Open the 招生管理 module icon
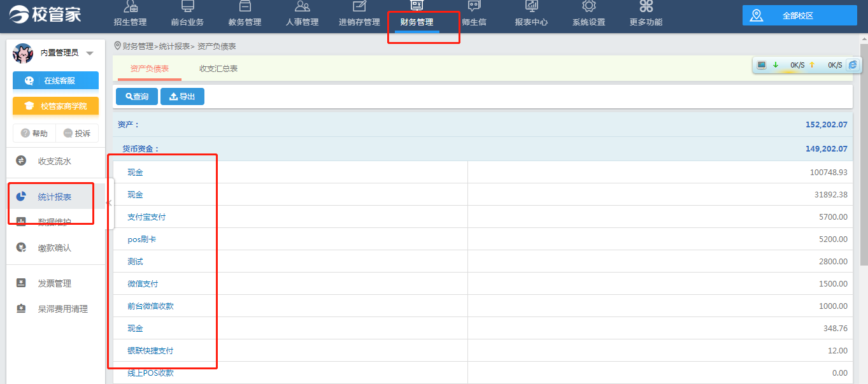This screenshot has width=868, height=384. pos(131,6)
